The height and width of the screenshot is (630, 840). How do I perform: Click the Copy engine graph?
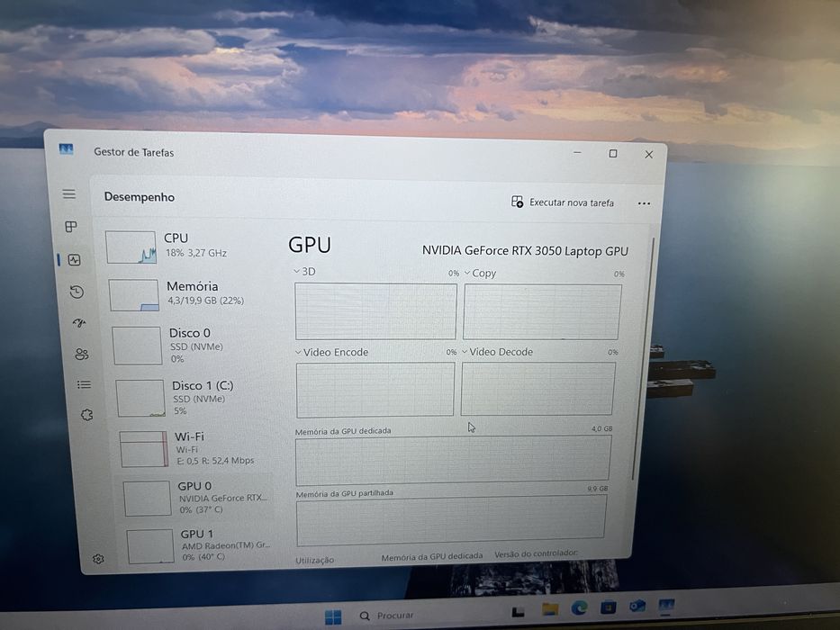[x=542, y=311]
